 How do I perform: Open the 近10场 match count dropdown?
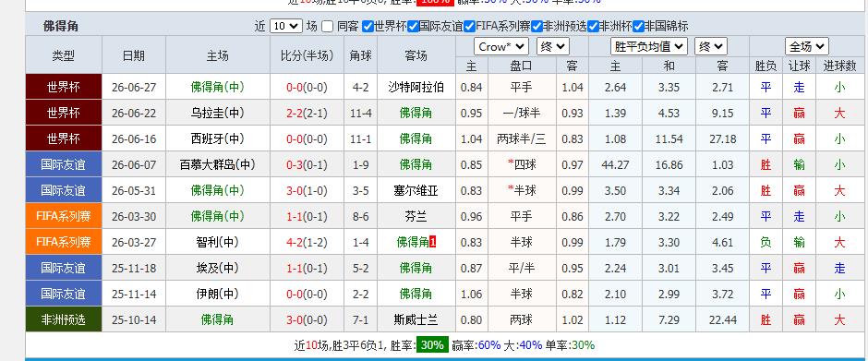(285, 26)
